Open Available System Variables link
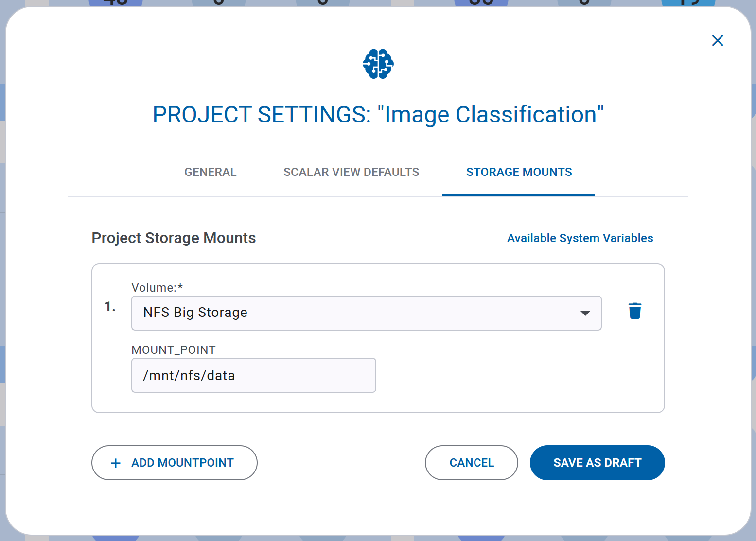 pyautogui.click(x=580, y=238)
